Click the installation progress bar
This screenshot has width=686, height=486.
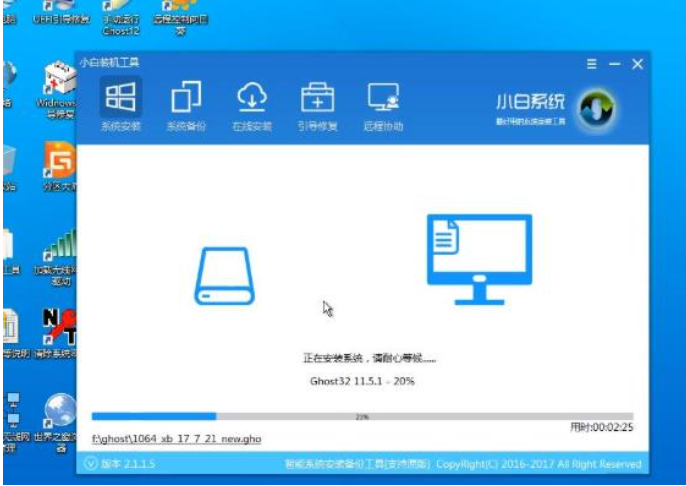click(x=361, y=416)
